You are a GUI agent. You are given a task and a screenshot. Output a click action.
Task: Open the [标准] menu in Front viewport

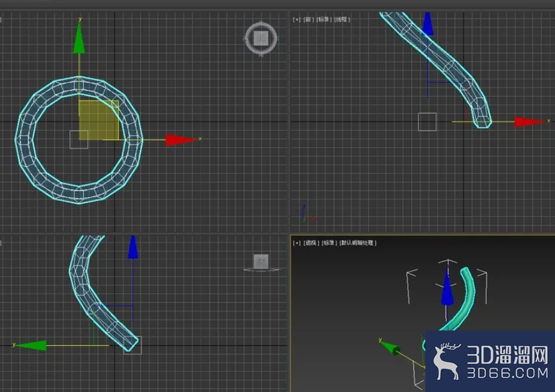(324, 19)
